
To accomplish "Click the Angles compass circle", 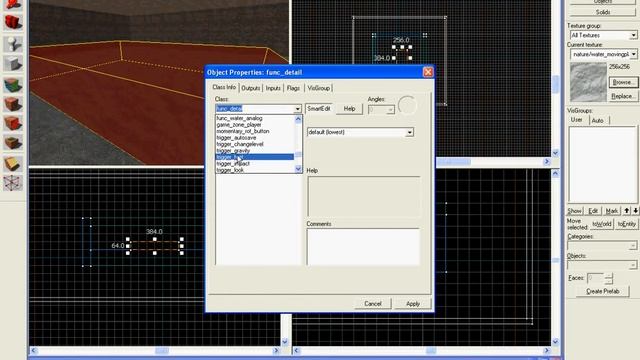I will [x=407, y=105].
